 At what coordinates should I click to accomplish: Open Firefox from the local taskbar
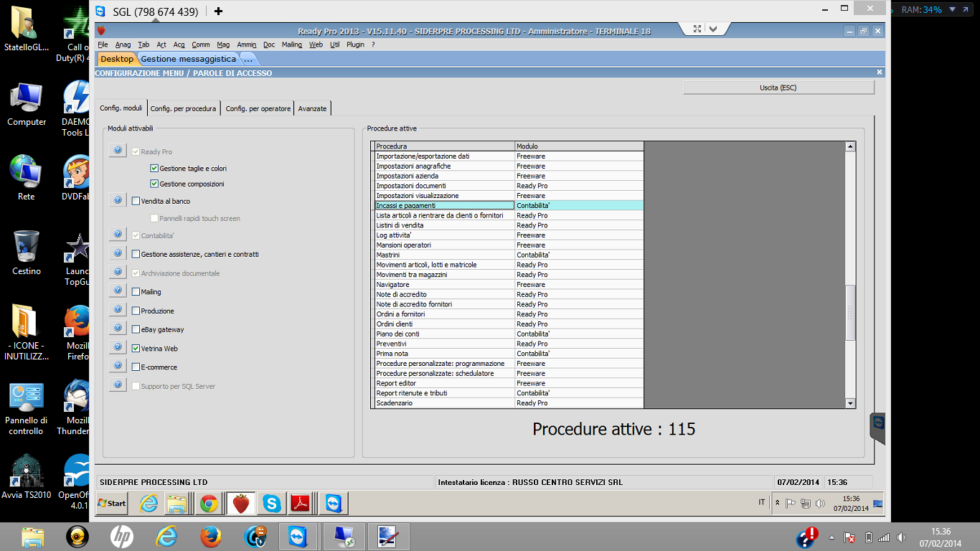pyautogui.click(x=210, y=537)
